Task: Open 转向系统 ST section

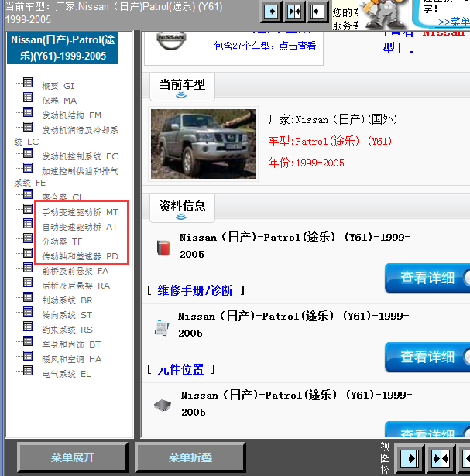Action: (x=67, y=316)
